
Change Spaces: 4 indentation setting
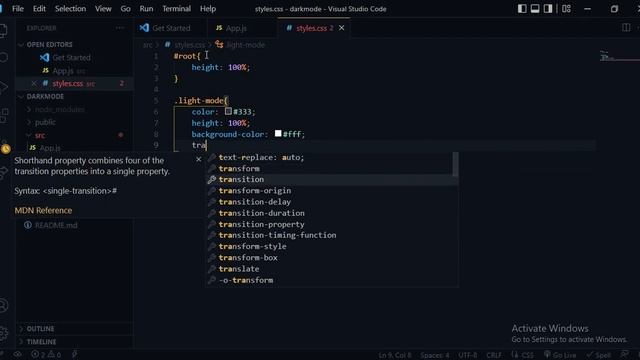click(435, 355)
